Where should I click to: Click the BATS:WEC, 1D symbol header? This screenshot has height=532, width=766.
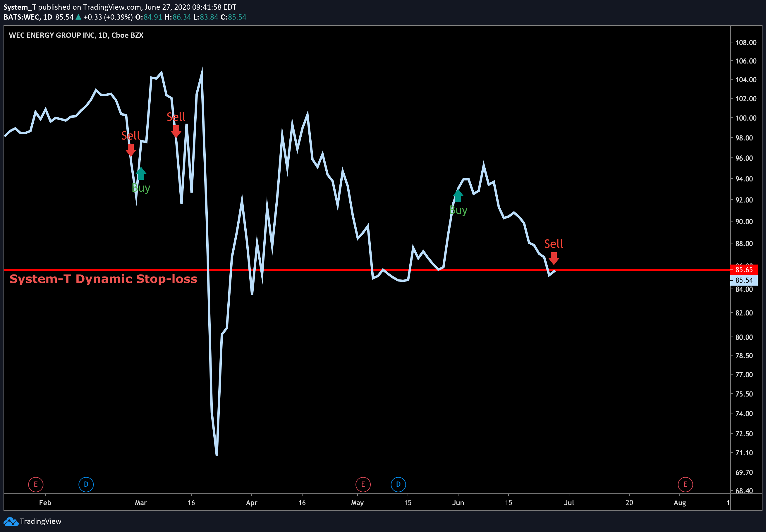28,17
